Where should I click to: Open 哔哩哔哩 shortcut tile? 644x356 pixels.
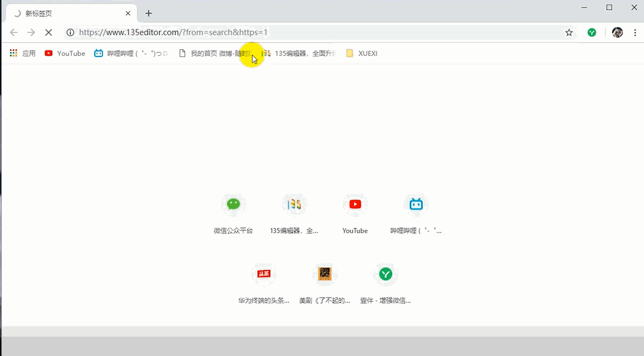click(416, 213)
